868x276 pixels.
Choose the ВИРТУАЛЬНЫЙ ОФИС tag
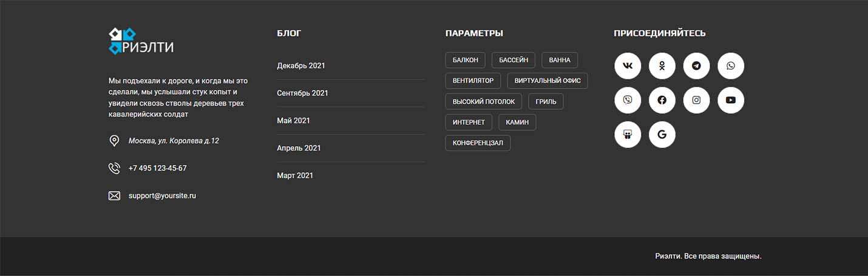coord(548,81)
